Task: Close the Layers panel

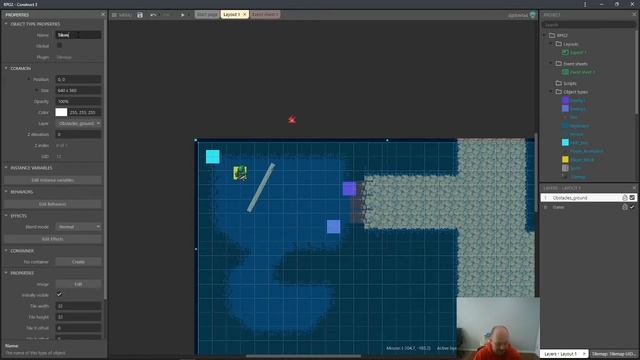Action: pos(634,188)
